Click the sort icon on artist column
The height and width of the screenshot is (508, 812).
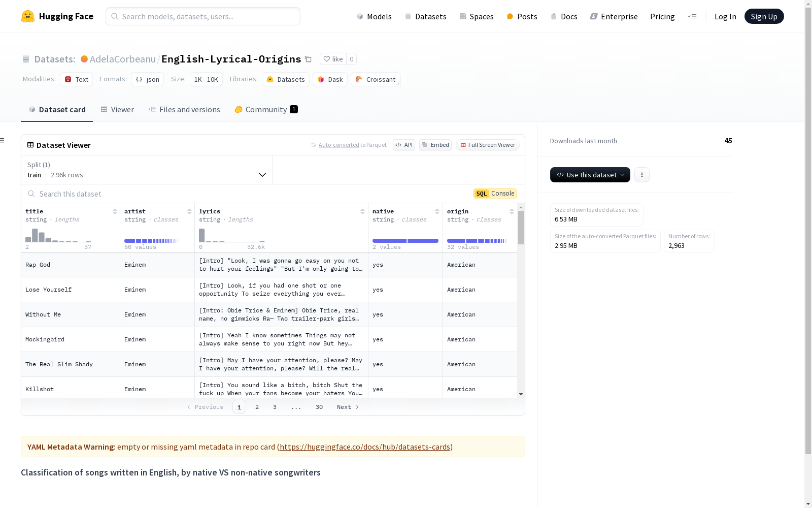coord(189,211)
